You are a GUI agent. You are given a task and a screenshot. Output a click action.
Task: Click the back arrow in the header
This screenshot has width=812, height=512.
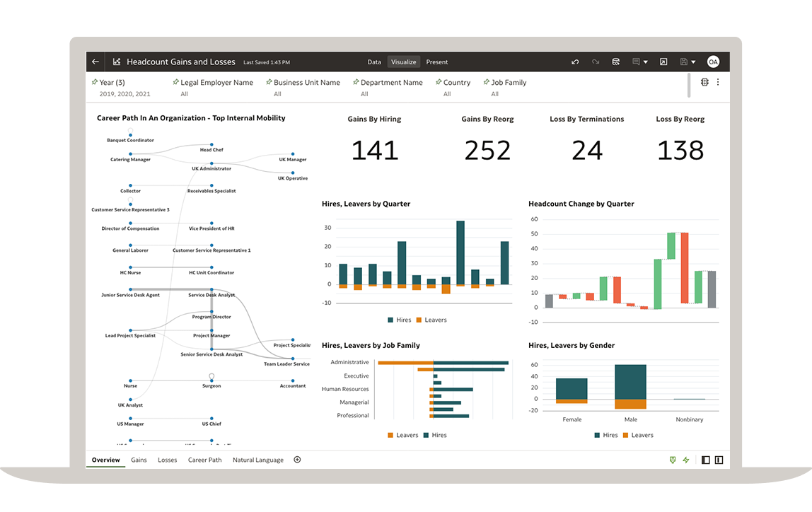[x=95, y=62]
